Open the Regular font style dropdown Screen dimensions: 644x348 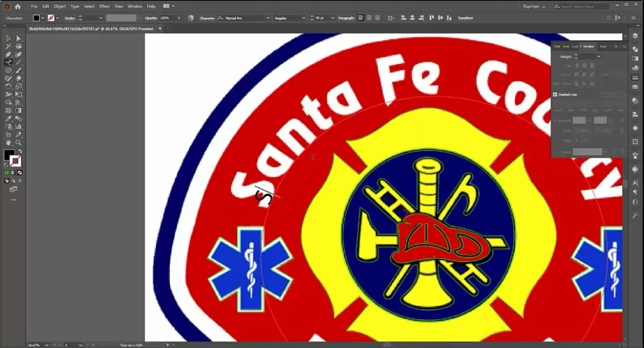coord(304,18)
